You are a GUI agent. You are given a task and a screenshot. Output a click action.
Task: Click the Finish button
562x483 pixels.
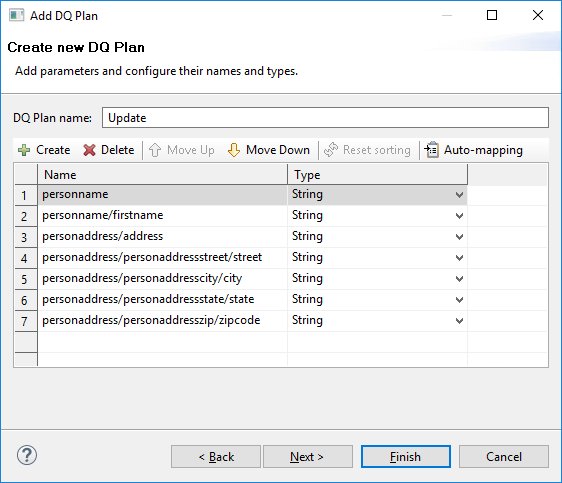click(406, 456)
